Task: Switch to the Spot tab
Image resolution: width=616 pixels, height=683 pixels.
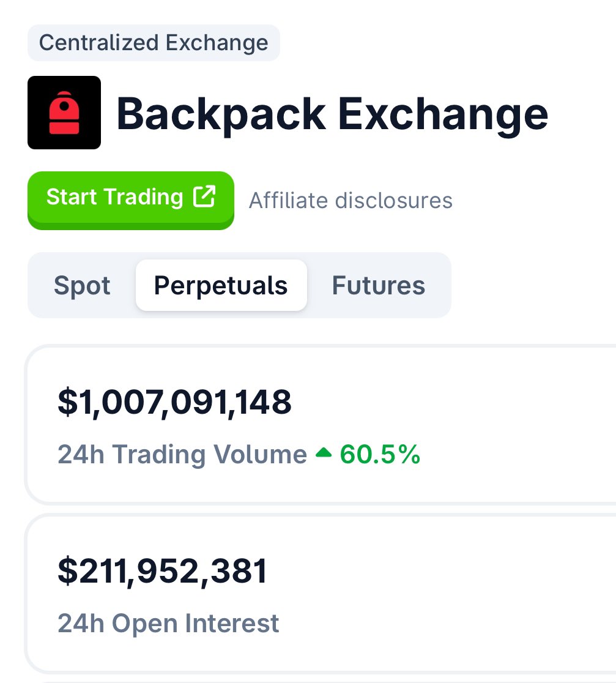Action: pos(82,285)
